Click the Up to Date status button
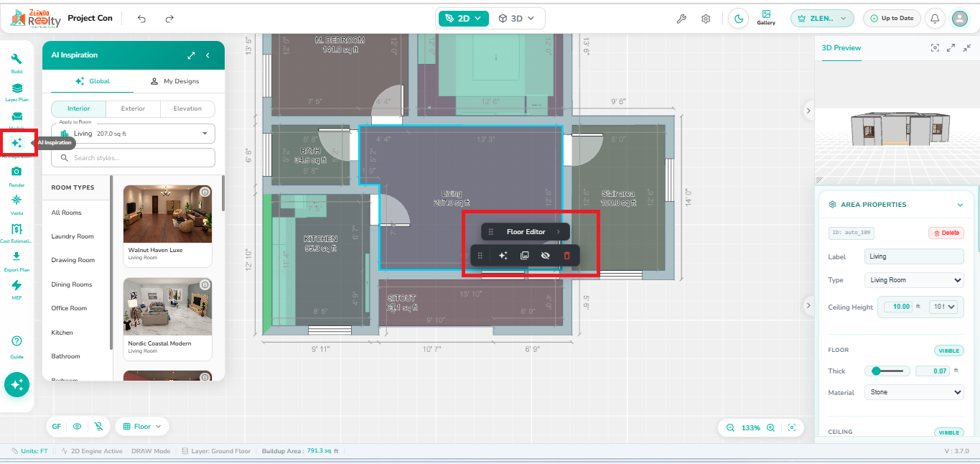This screenshot has height=464, width=980. pyautogui.click(x=892, y=19)
